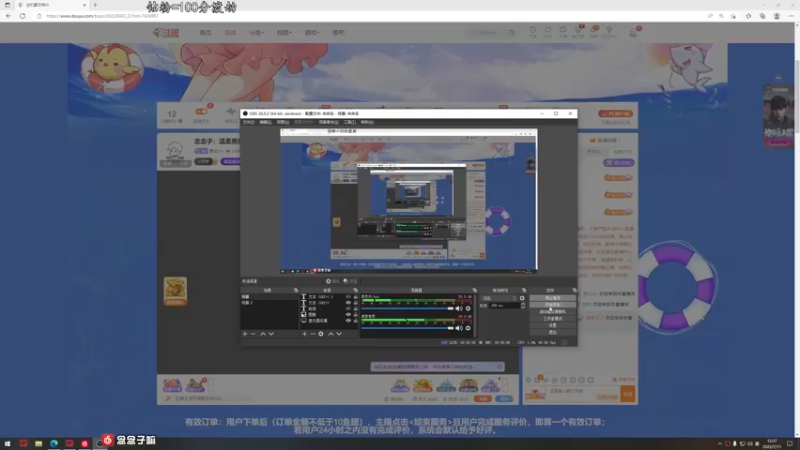This screenshot has height=450, width=800.
Task: Open Douyu 鱼吧 nav link
Action: tap(338, 33)
